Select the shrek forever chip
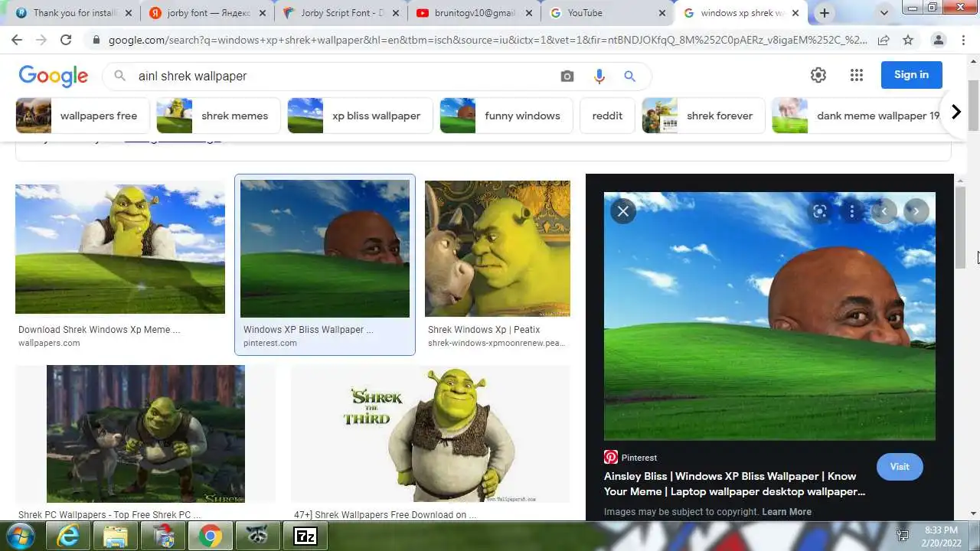This screenshot has height=551, width=980. (703, 116)
